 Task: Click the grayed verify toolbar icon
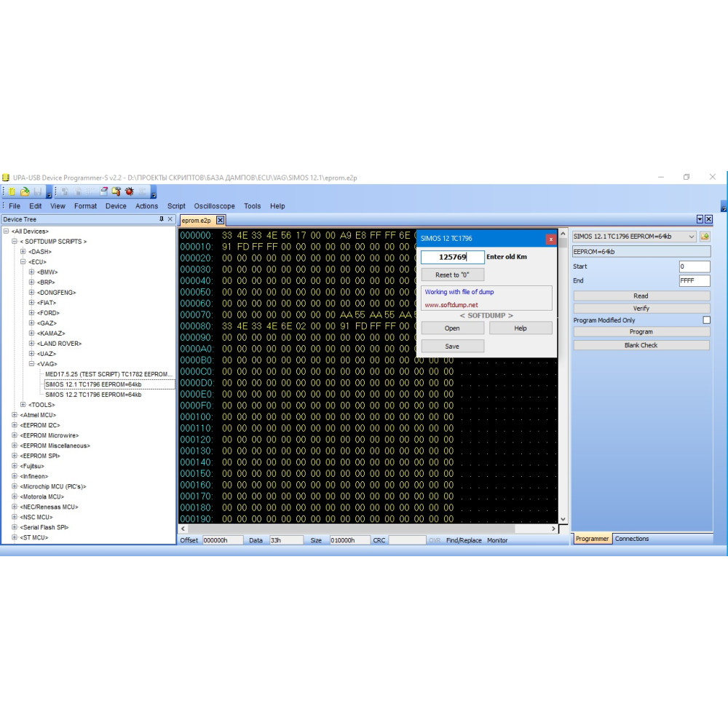point(90,191)
